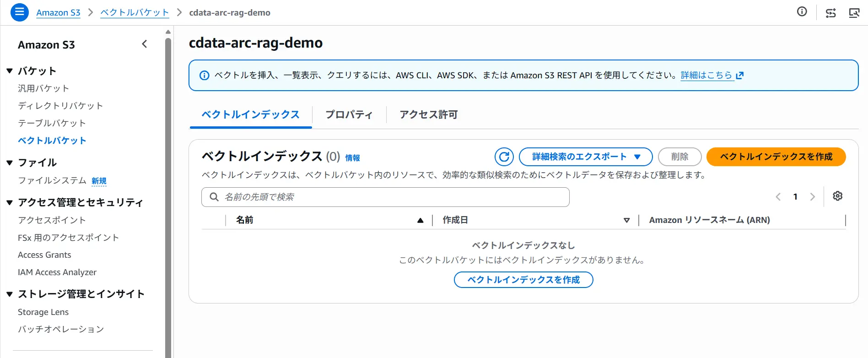Switch to the ベクトルインデックス tab
The height and width of the screenshot is (358, 868).
(251, 114)
